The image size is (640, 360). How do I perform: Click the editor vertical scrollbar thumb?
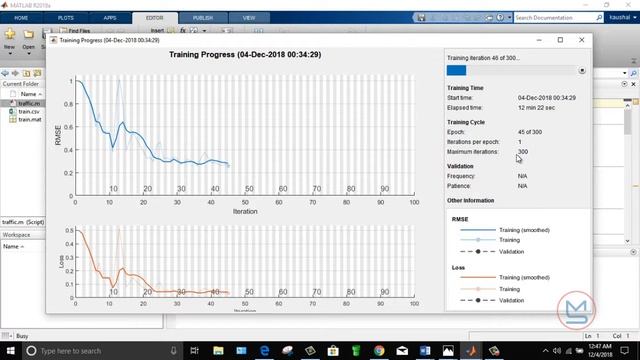coord(627,122)
